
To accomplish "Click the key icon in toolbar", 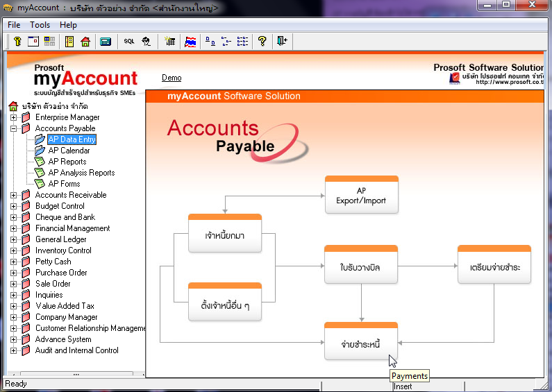I will click(x=17, y=41).
